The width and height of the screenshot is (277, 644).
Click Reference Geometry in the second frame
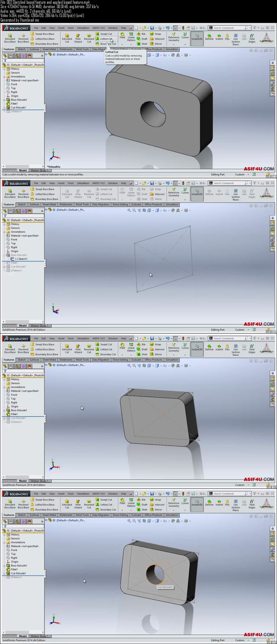(174, 192)
